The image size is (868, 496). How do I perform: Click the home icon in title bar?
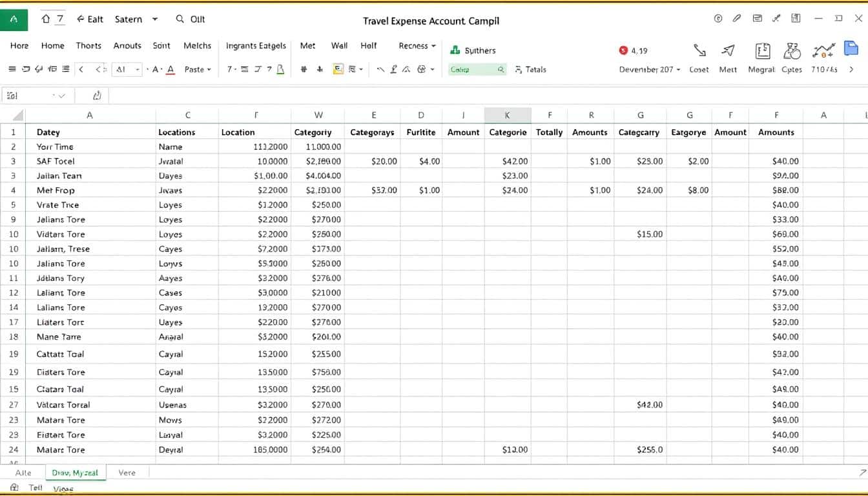coord(45,19)
